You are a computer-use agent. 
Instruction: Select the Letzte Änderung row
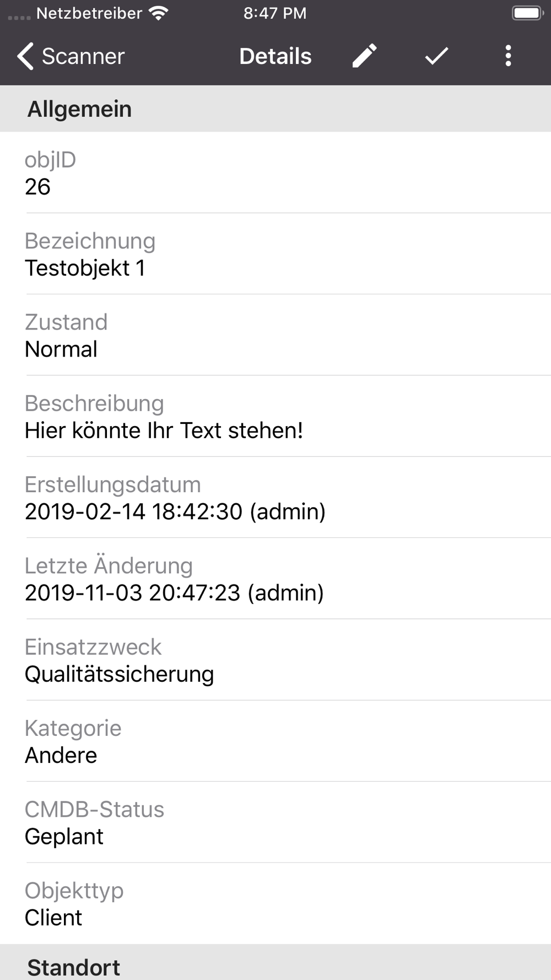pyautogui.click(x=275, y=579)
